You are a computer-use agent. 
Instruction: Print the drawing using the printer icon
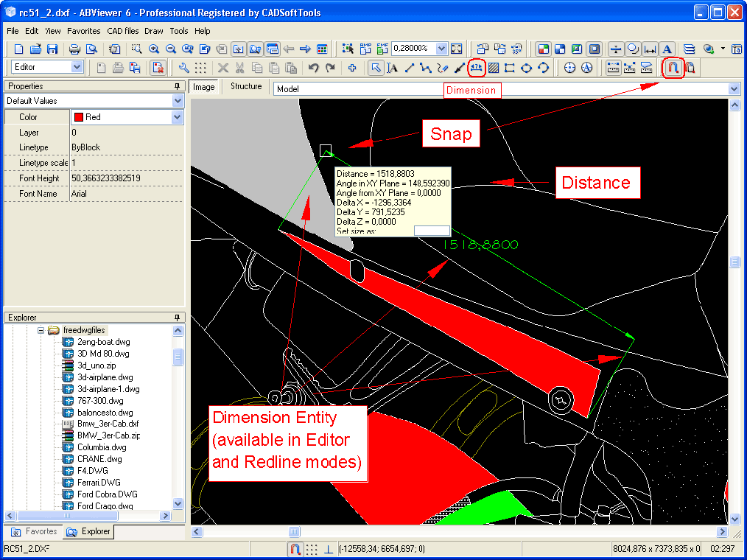coord(74,49)
